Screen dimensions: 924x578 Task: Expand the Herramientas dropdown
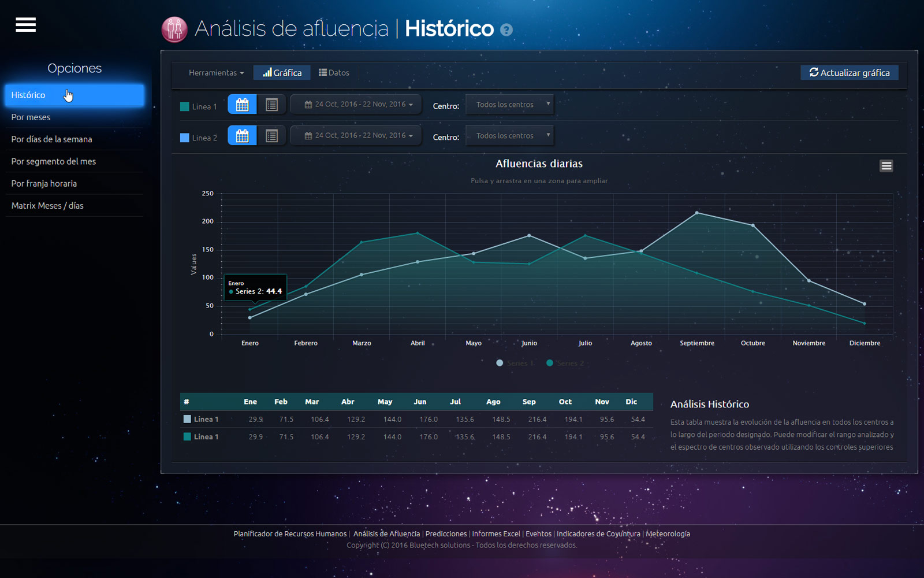(x=216, y=73)
